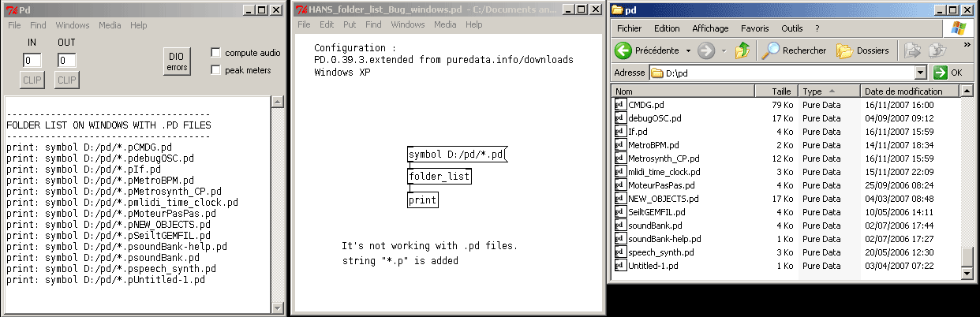This screenshot has width=980, height=317.
Task: Select the file name CMDG.pd
Action: (x=646, y=104)
